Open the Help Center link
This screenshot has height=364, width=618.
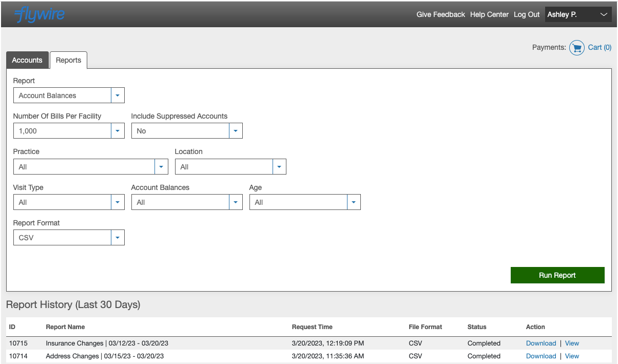[x=489, y=14]
